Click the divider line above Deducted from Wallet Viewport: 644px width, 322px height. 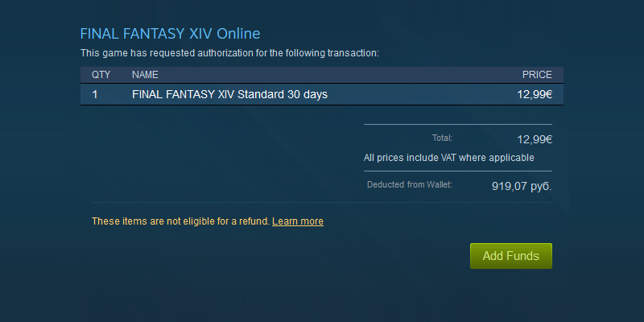(458, 171)
